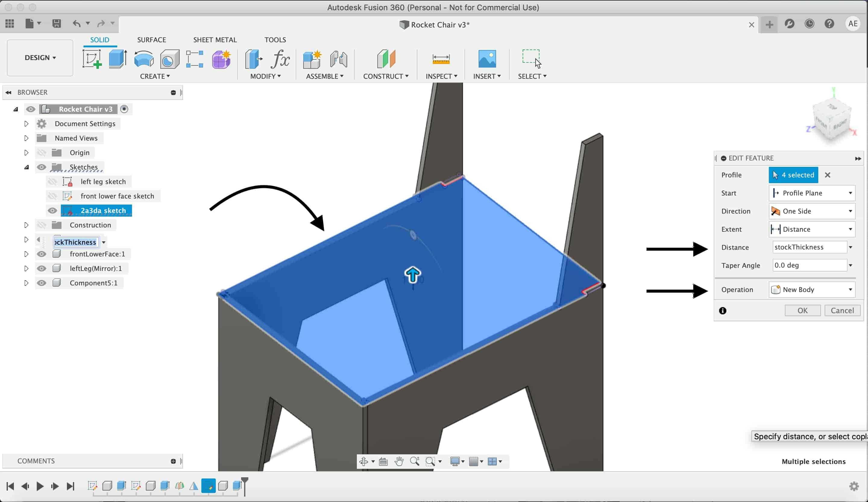Toggle visibility of Rocket Chair v3 root

pos(31,109)
